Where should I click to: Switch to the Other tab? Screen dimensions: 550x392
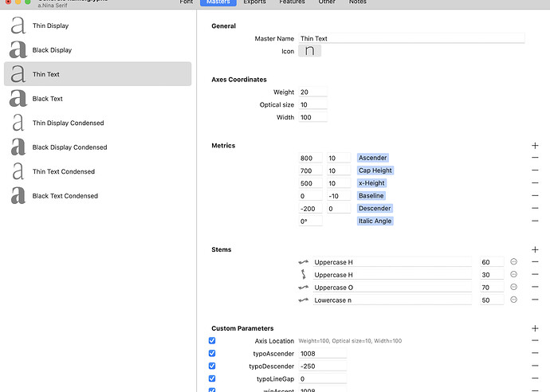click(327, 2)
